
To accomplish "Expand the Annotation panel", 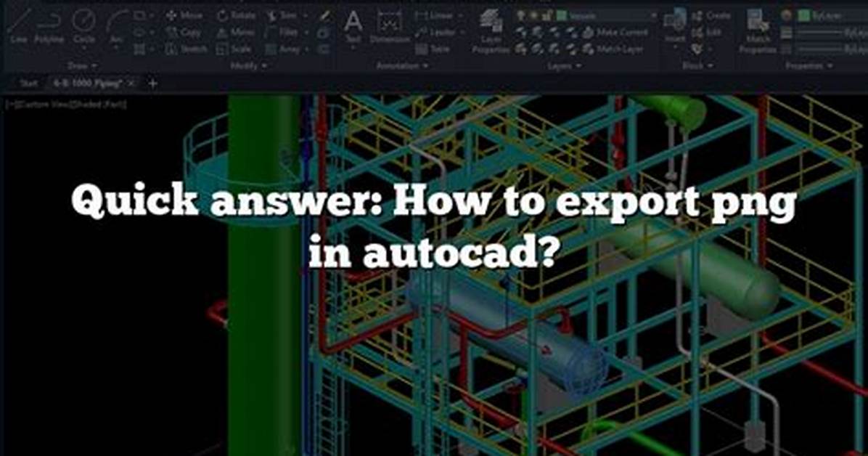I will tap(403, 66).
